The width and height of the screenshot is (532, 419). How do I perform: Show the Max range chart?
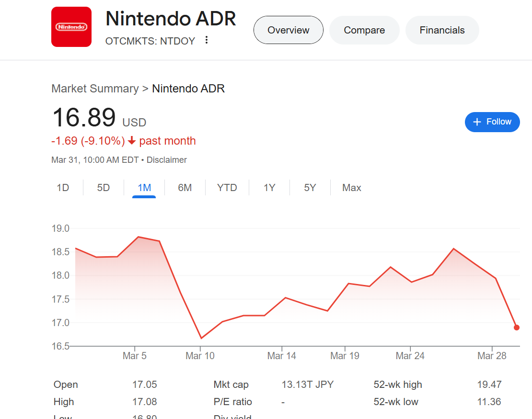[x=352, y=188]
